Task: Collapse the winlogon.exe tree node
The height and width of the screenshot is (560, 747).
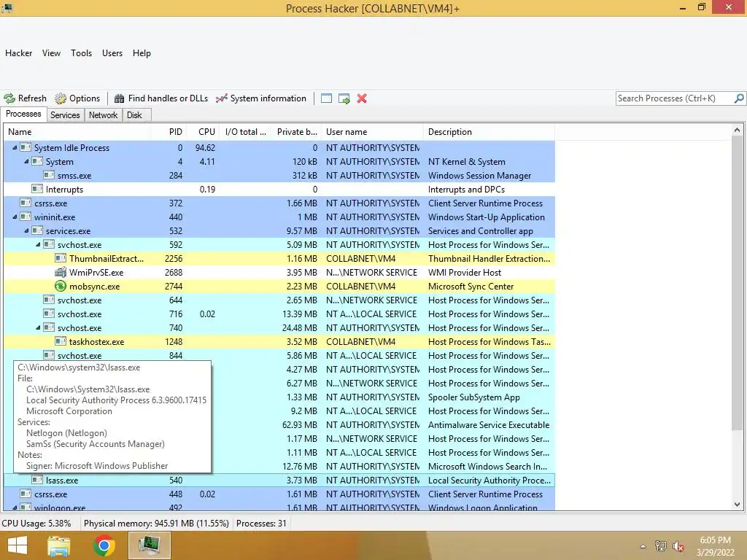Action: pos(15,507)
